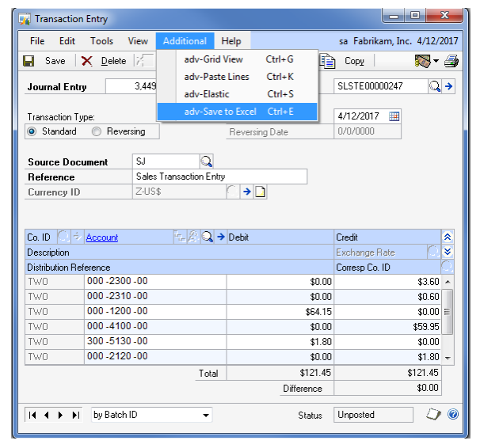
Task: Click the $59.95 credit cell
Action: point(387,326)
